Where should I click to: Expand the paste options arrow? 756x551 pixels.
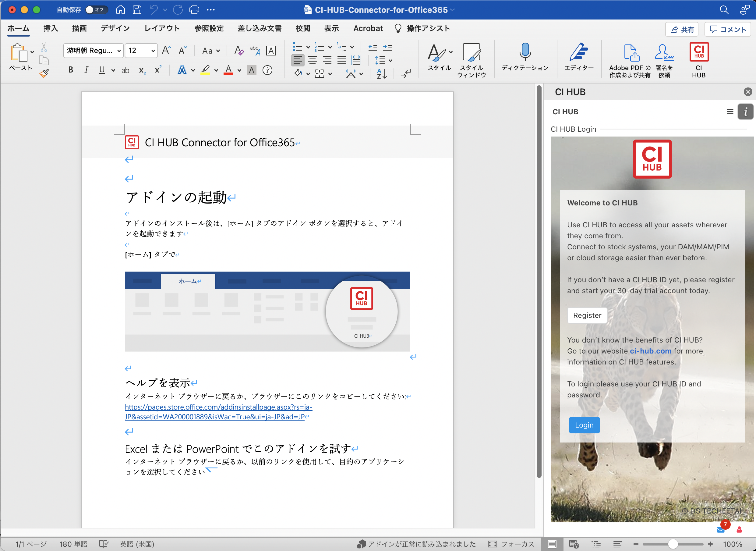pos(32,52)
